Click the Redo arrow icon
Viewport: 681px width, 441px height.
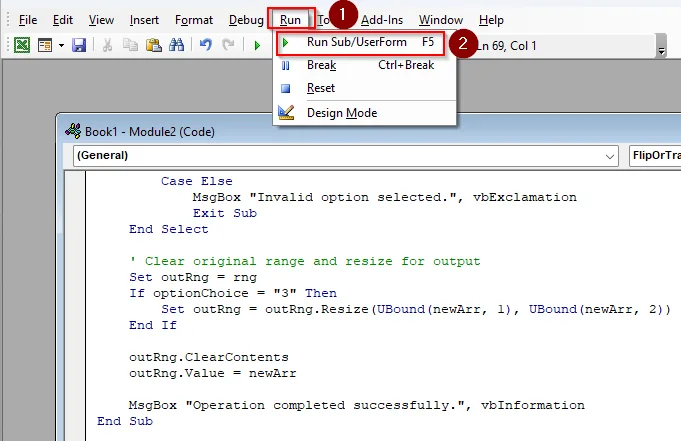pos(228,44)
